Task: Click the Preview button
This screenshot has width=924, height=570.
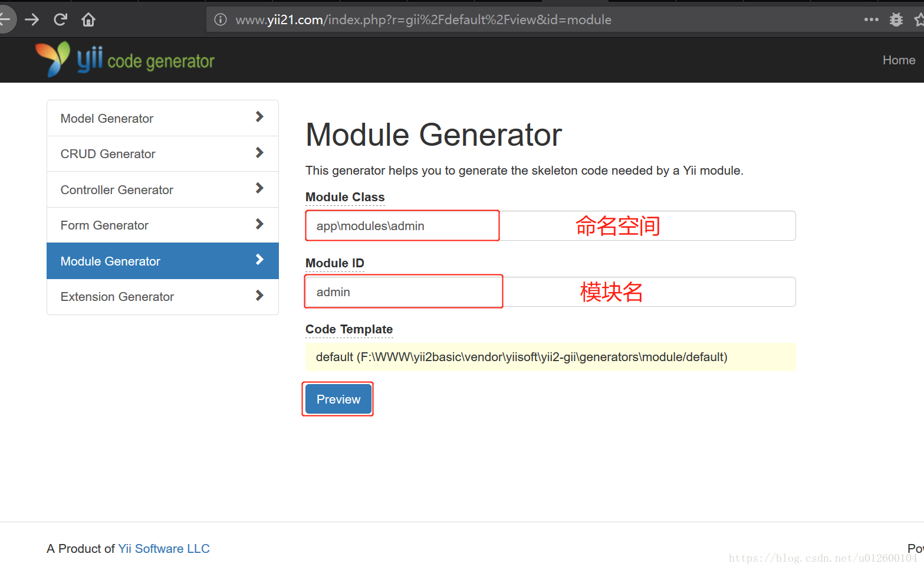Action: coord(338,399)
